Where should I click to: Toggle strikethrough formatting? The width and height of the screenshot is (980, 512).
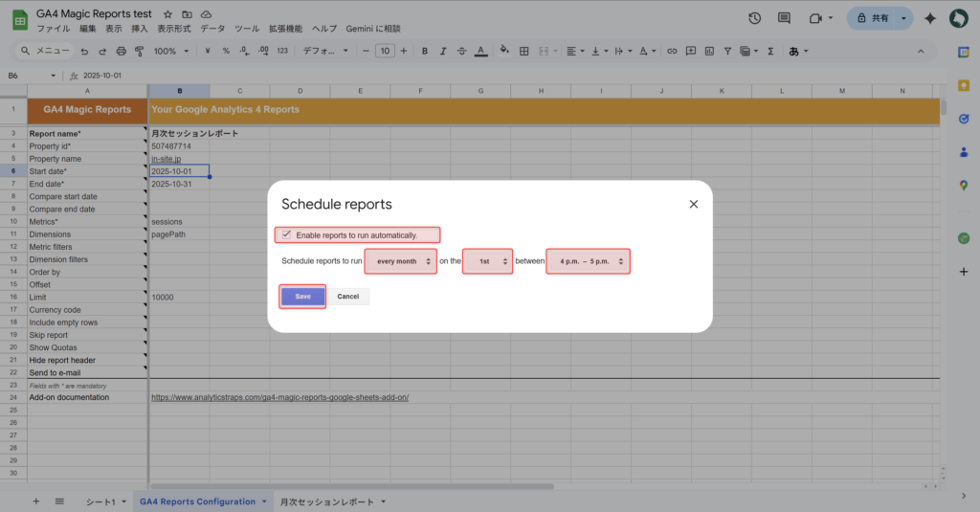462,52
